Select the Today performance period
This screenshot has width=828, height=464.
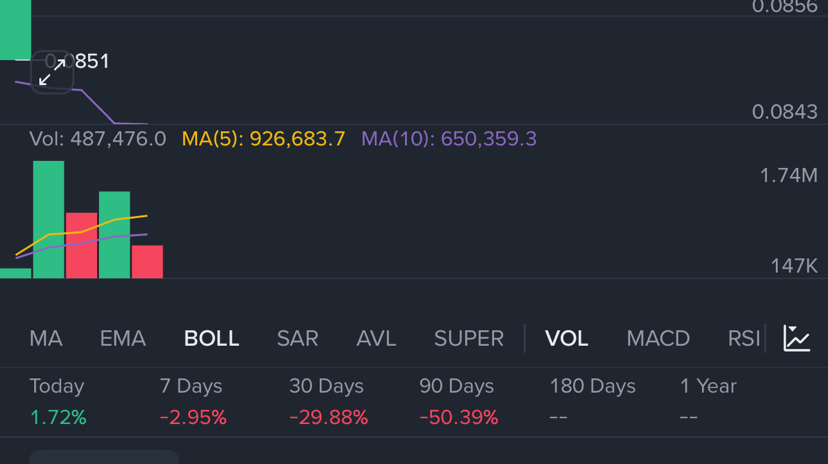click(57, 401)
